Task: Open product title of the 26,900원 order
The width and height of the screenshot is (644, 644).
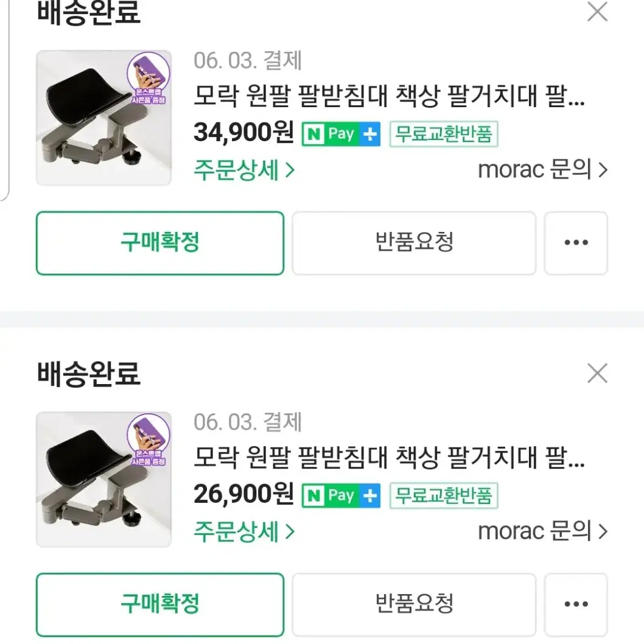Action: point(389,458)
